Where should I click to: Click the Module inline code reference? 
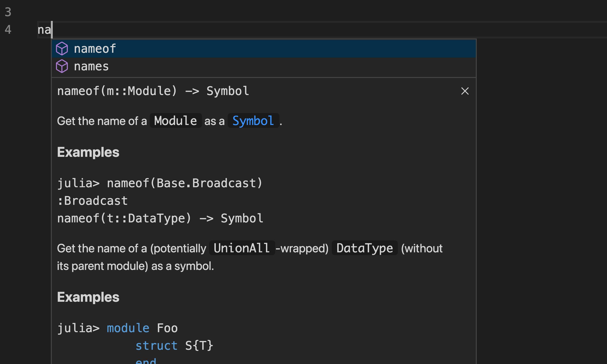coord(175,121)
